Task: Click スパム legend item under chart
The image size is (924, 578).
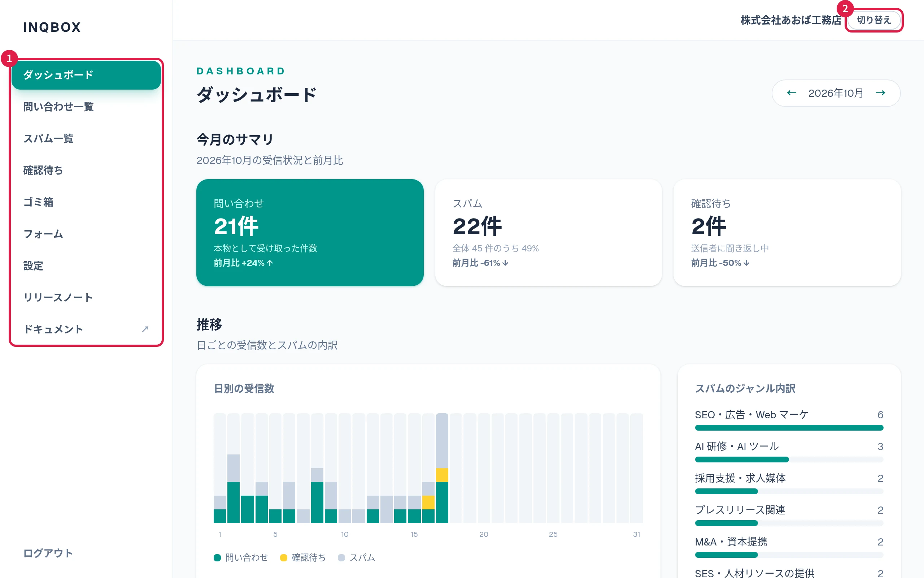Action: click(x=357, y=558)
